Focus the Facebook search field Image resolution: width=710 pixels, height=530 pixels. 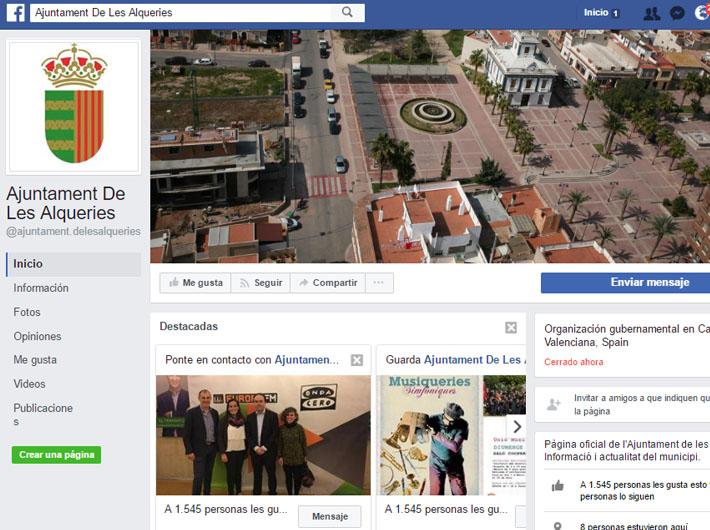point(180,13)
